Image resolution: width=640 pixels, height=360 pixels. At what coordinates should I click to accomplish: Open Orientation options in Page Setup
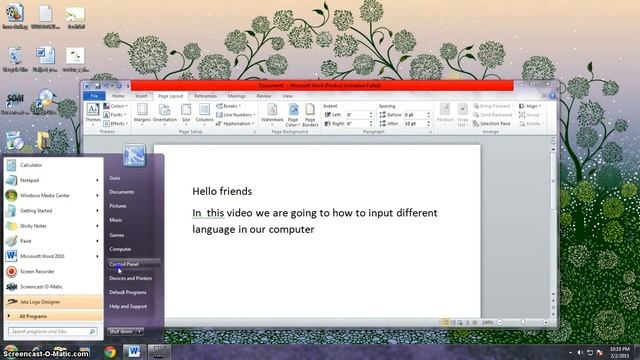[x=164, y=113]
